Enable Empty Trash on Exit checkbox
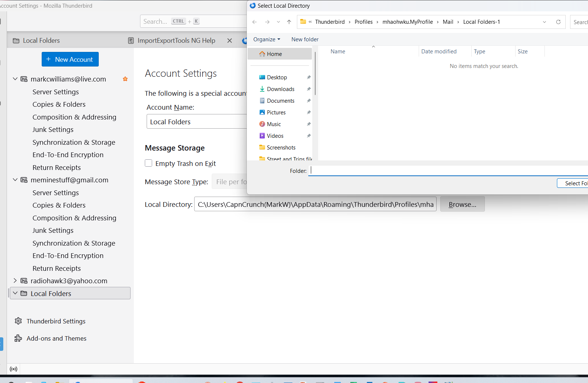This screenshot has width=588, height=383. [x=148, y=163]
